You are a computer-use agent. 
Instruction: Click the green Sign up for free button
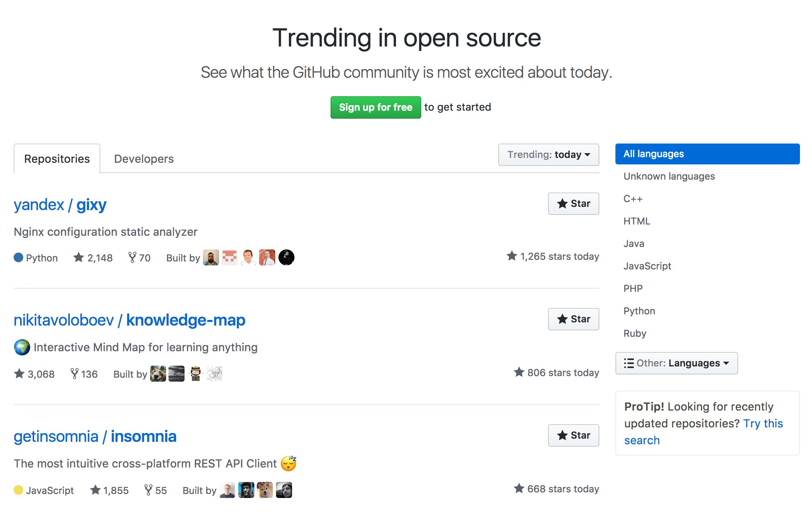click(376, 107)
